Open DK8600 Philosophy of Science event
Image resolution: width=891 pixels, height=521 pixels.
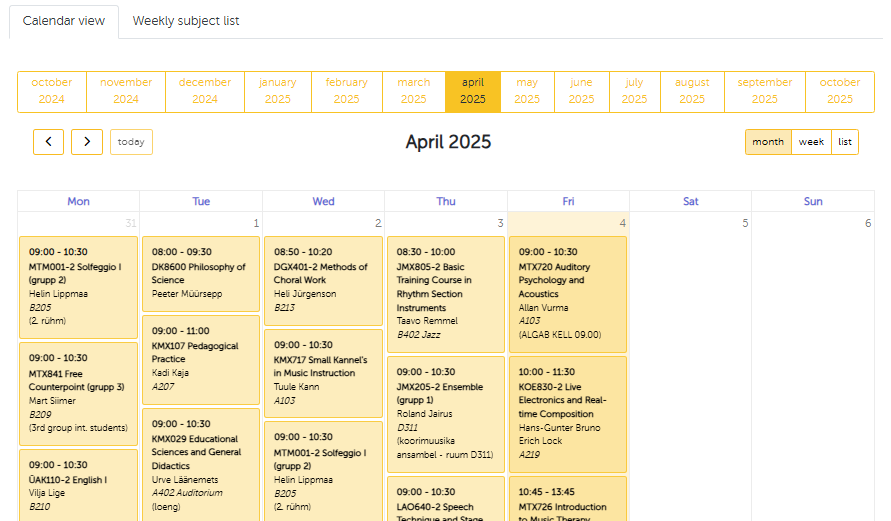tap(201, 273)
